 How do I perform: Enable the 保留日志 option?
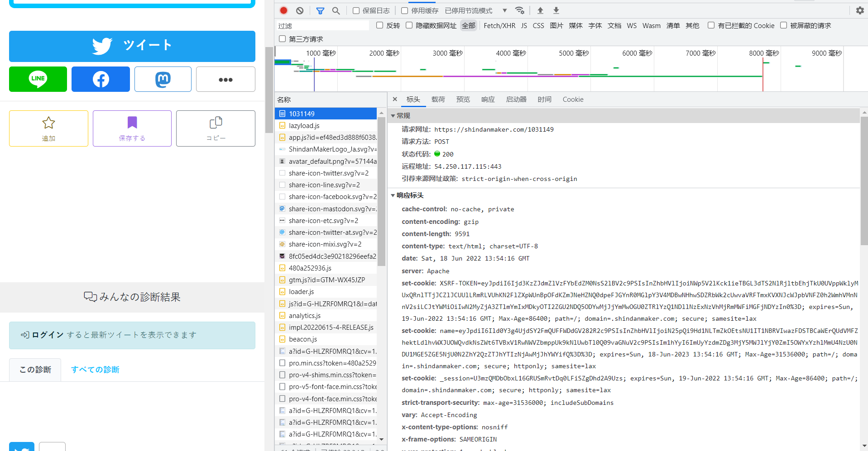point(356,10)
